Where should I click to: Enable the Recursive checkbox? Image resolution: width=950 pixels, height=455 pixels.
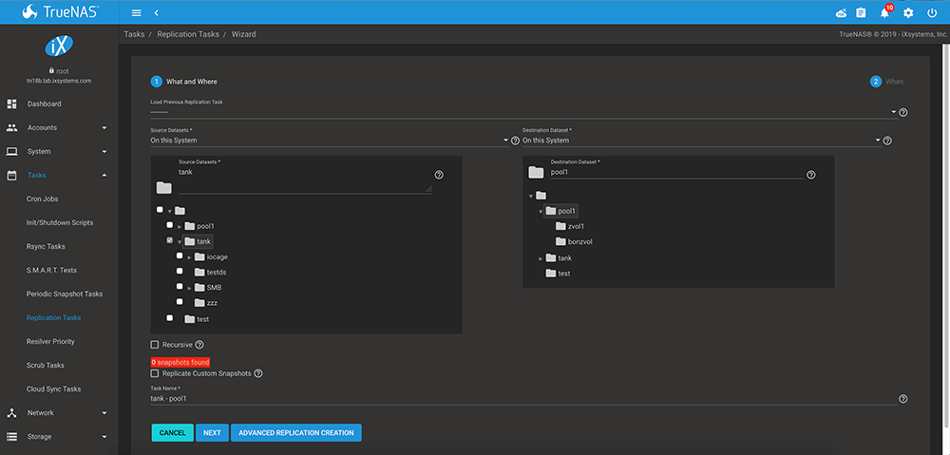pos(154,345)
